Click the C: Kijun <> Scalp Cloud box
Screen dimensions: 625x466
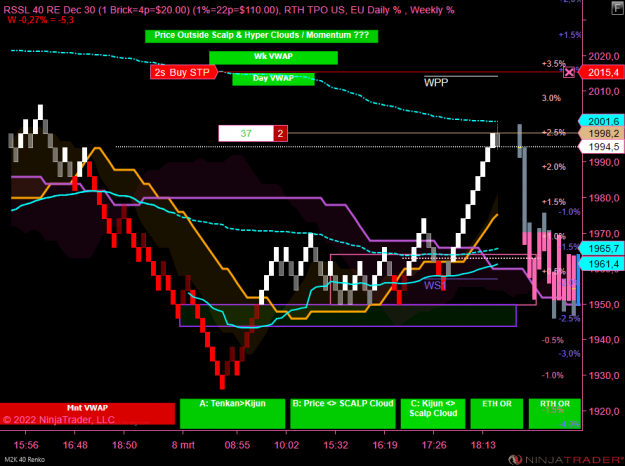coord(433,413)
